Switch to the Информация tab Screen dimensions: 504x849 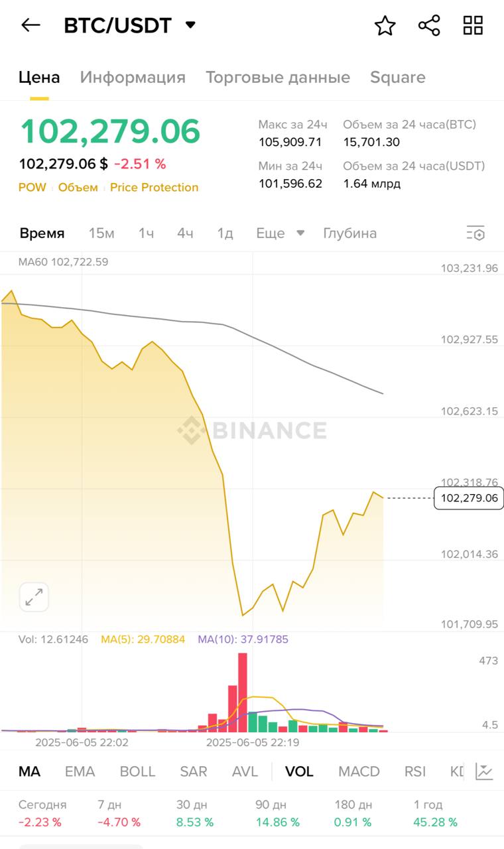(133, 78)
